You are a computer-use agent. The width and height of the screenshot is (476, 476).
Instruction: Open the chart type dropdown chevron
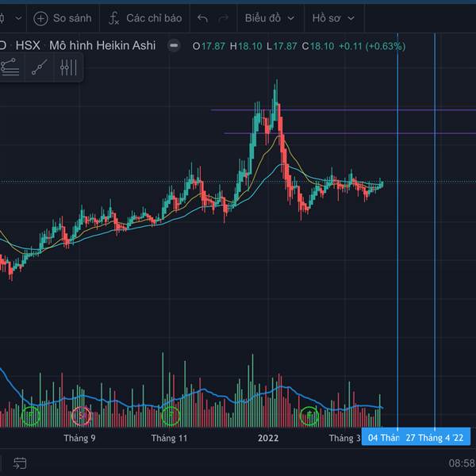pos(18,18)
